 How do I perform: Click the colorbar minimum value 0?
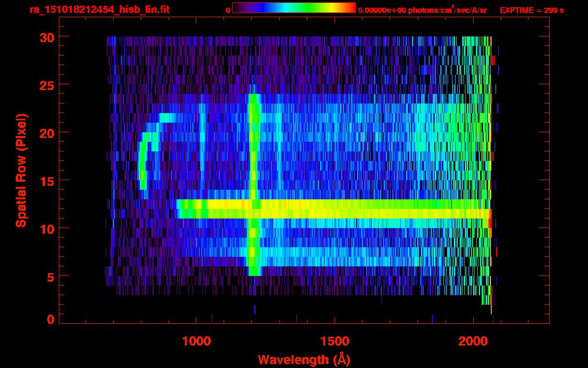(228, 10)
